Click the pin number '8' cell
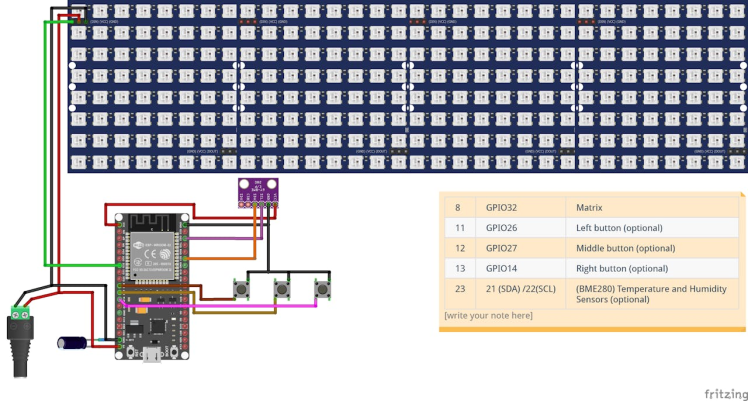 460,207
